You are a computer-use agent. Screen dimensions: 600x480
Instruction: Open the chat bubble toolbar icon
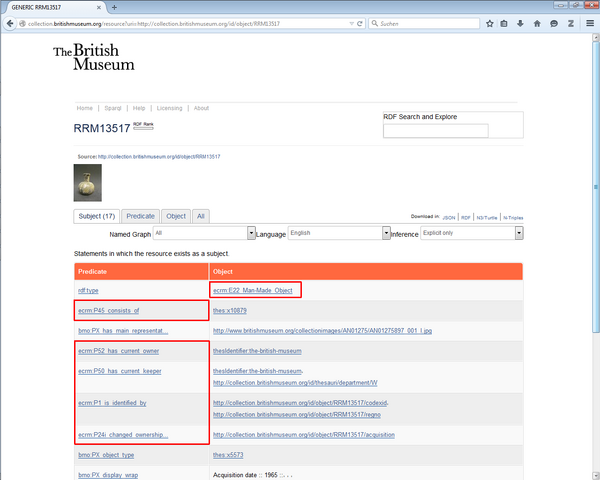click(x=554, y=23)
